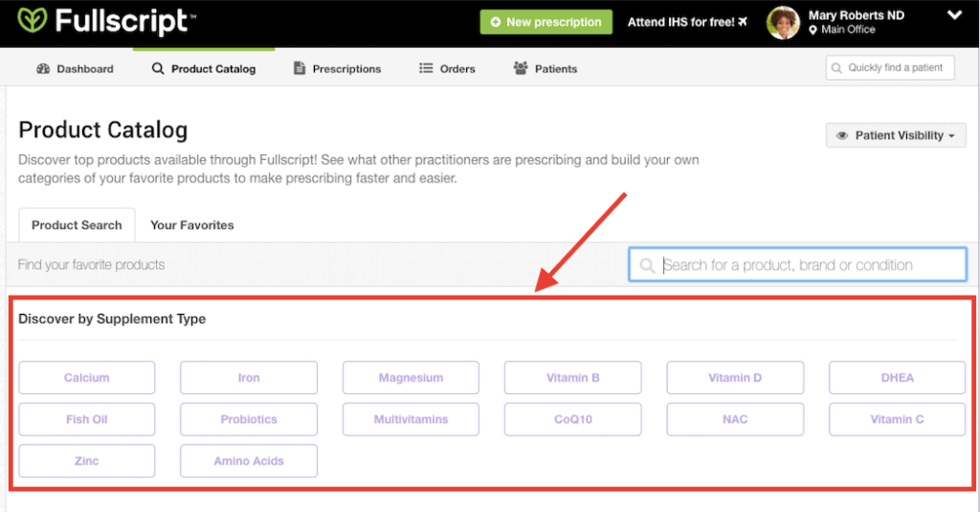Select the Amino Acids supplement type
This screenshot has width=980, height=512.
249,460
